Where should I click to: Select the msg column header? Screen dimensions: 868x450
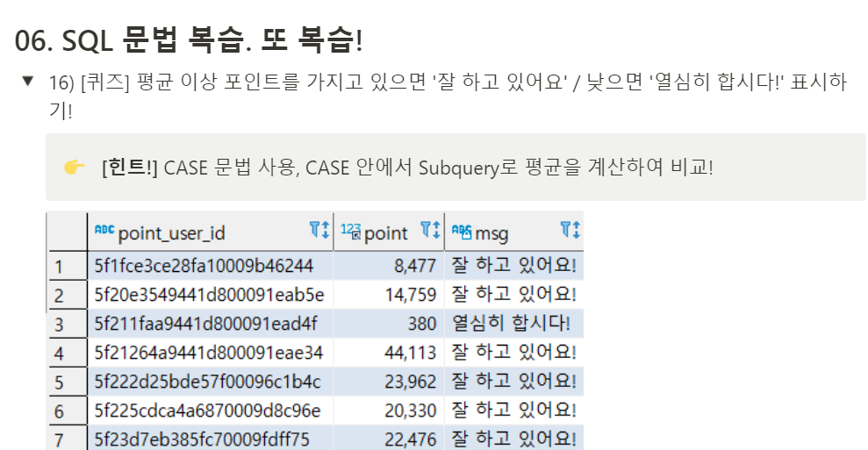click(x=514, y=232)
